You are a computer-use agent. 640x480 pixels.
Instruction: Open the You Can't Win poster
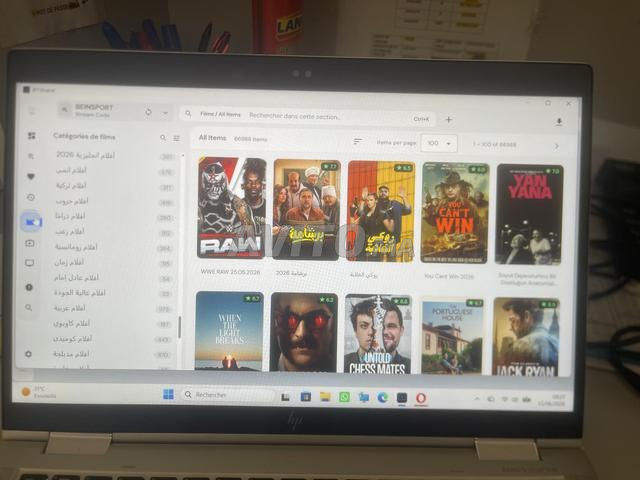coord(455,213)
